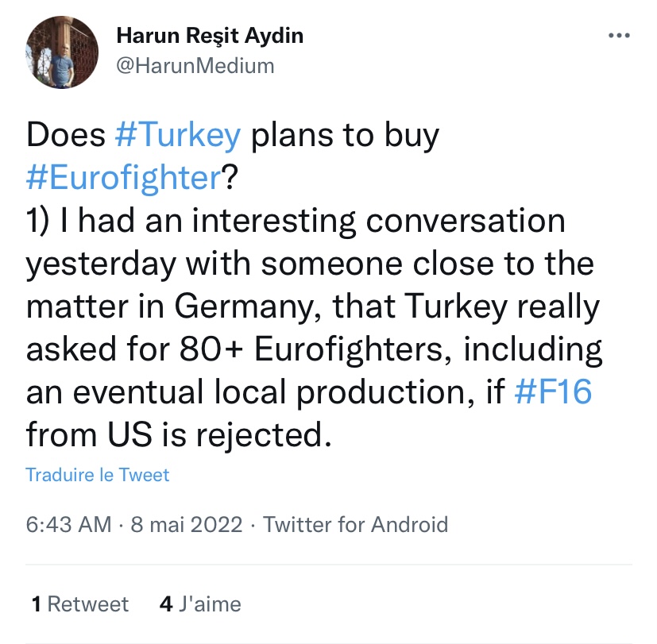This screenshot has height=644, width=657.
Task: Open the #Turkey hashtag
Action: (x=177, y=136)
